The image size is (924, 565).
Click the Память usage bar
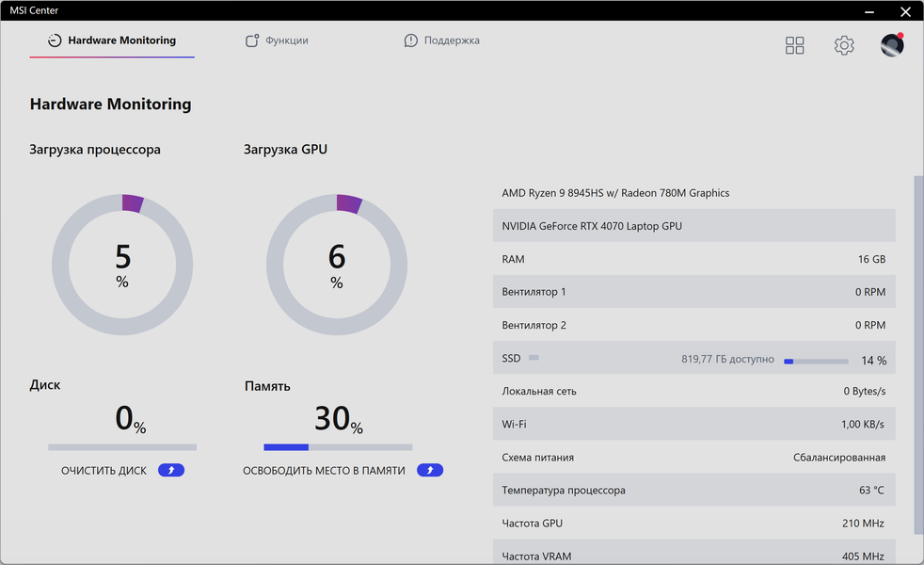pos(338,447)
